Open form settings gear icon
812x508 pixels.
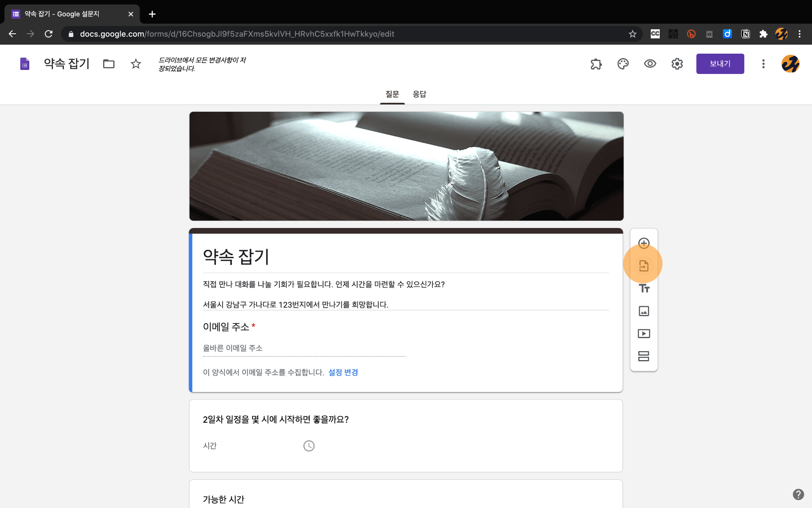tap(677, 64)
